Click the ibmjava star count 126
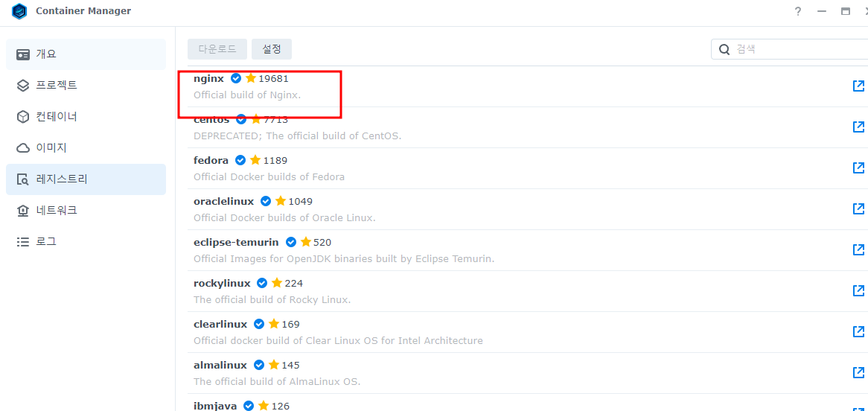868x411 pixels. pyautogui.click(x=281, y=406)
